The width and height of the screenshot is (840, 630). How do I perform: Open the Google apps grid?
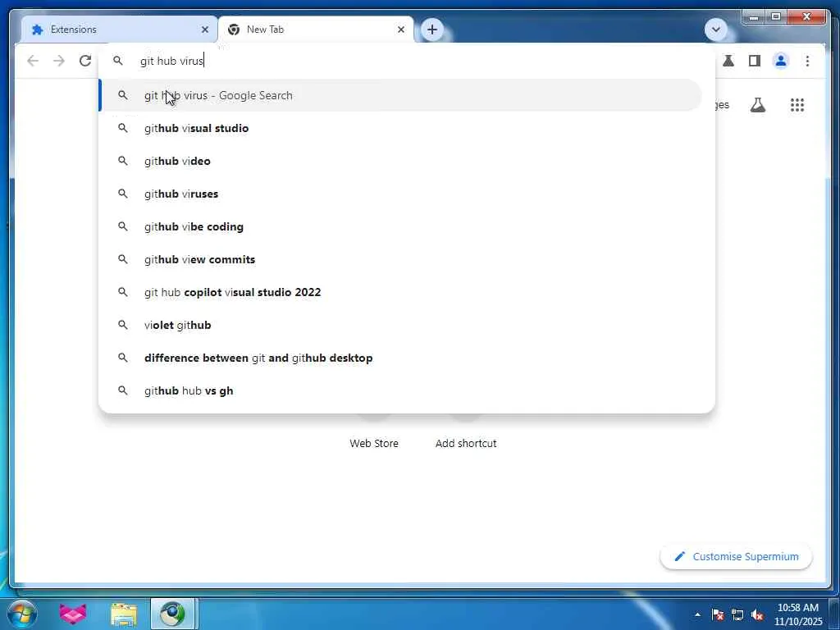(x=797, y=105)
